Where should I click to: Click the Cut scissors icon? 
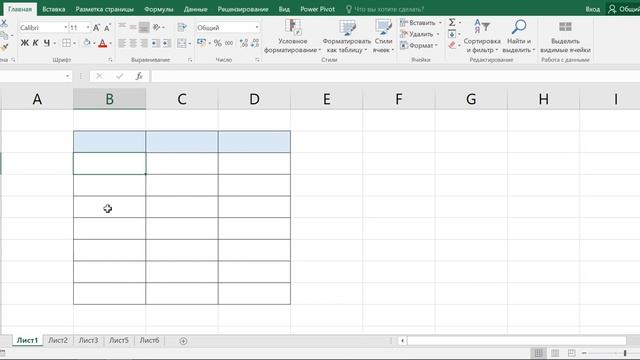4,24
